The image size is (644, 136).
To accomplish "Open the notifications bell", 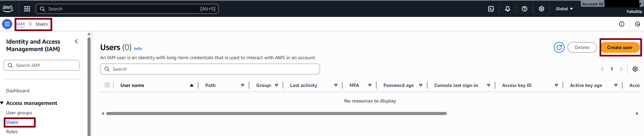I will pos(508,9).
